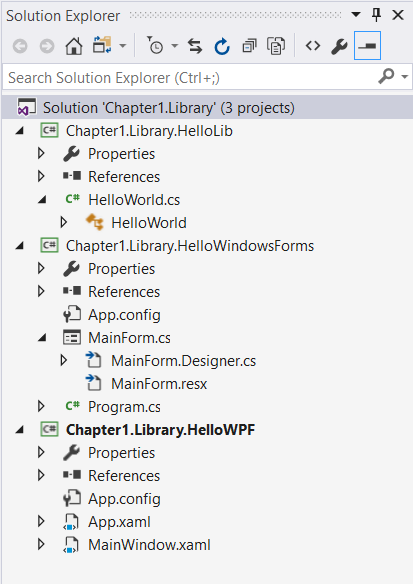413x584 pixels.
Task: Click the Search Solution Explorer field
Action: tap(190, 77)
